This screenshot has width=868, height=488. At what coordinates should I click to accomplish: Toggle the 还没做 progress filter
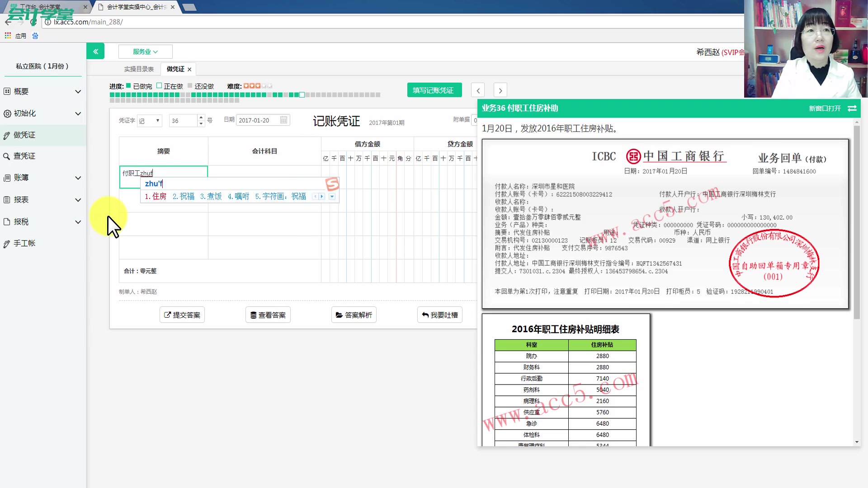[190, 85]
